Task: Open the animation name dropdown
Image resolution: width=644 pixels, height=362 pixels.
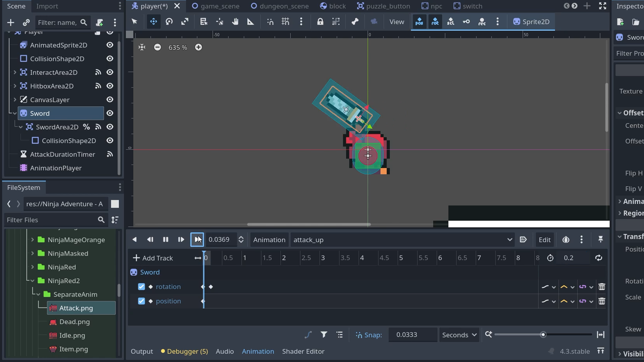Action: [509, 240]
